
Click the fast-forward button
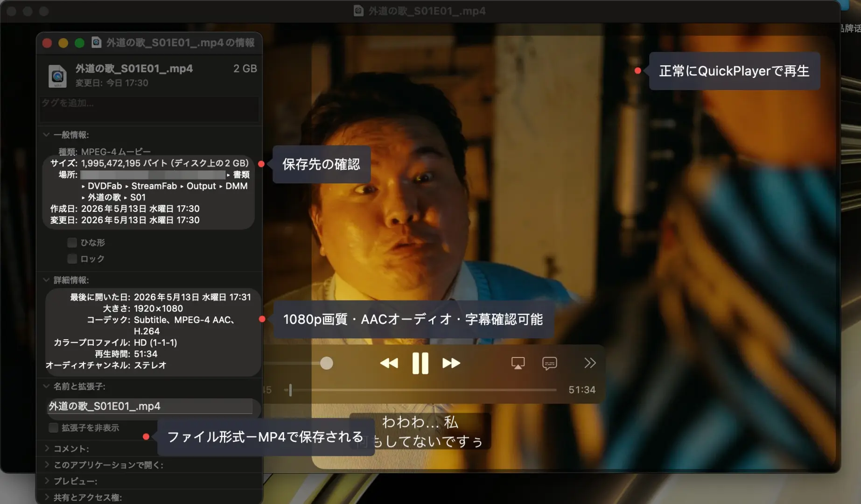(451, 363)
